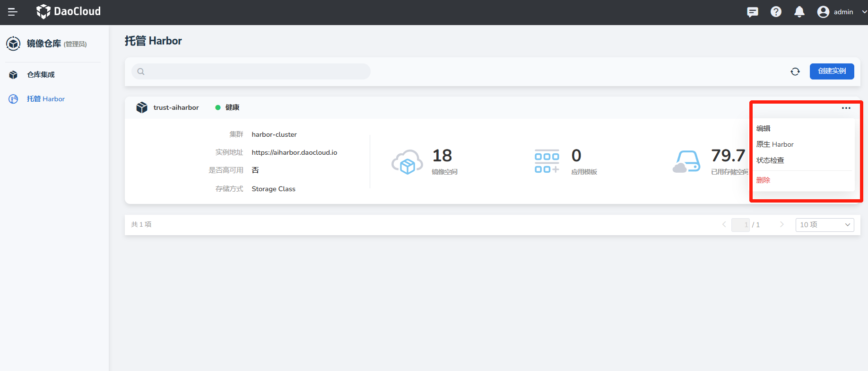Click 删除 to delete the instance

point(764,180)
